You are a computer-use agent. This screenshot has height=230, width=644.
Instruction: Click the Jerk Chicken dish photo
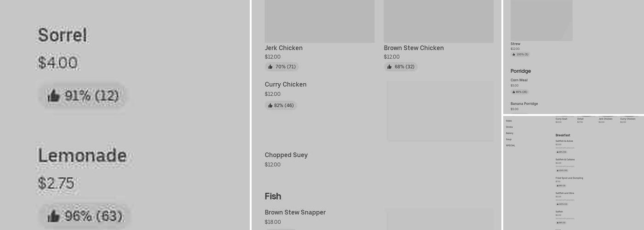[319, 21]
